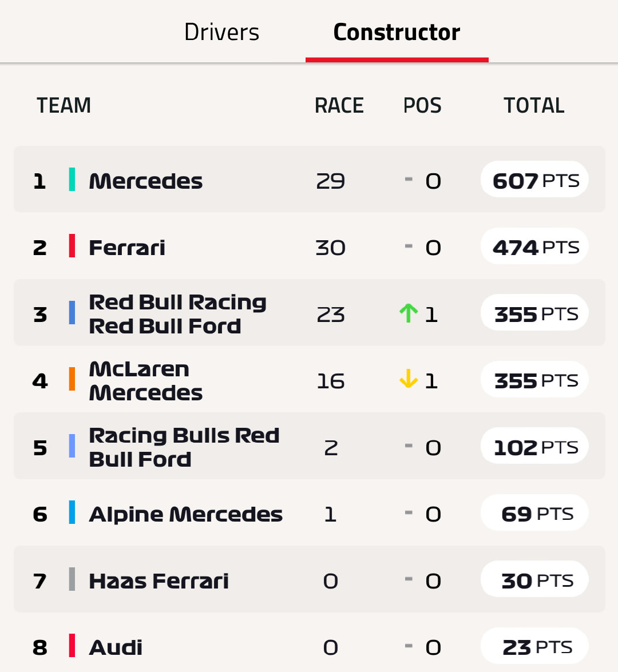Image resolution: width=618 pixels, height=672 pixels.
Task: Click the green up arrow for Red Bull Racing
Action: [409, 313]
